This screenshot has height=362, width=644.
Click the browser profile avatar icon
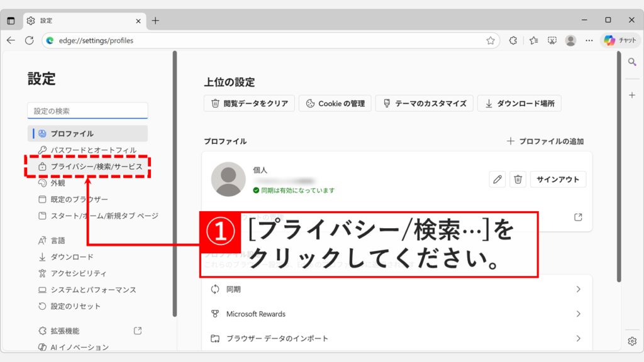571,40
